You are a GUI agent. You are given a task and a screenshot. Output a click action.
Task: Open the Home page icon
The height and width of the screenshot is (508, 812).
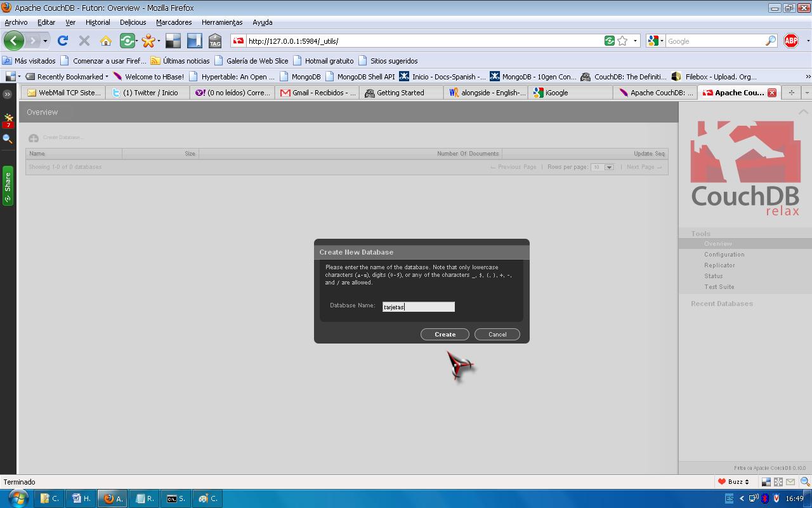click(105, 41)
